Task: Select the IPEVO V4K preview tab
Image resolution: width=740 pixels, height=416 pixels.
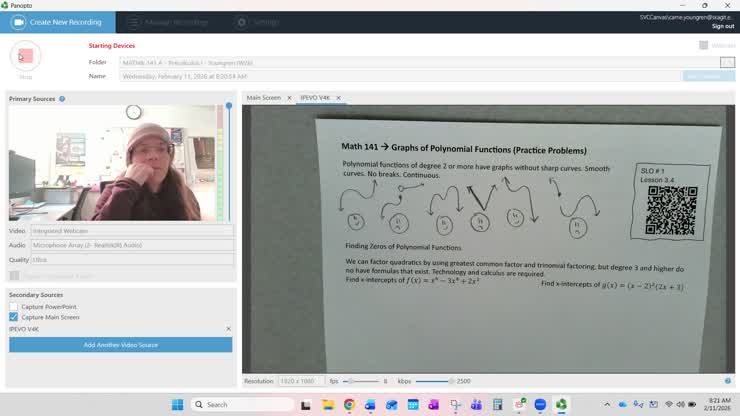Action: point(315,98)
